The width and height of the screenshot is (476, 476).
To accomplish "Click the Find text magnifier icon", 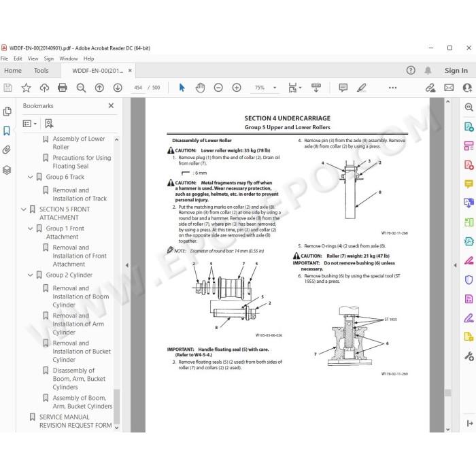I will coord(81,88).
